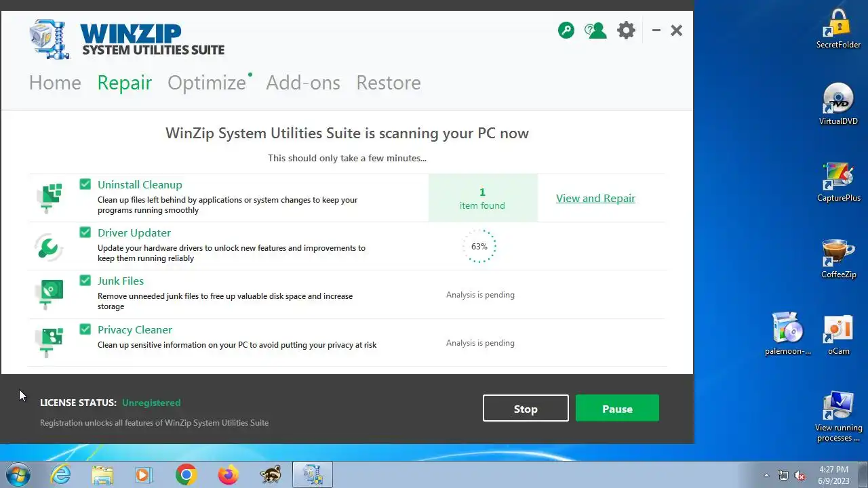868x488 pixels.
Task: Click the 63% driver scan progress indicator
Action: pos(479,246)
